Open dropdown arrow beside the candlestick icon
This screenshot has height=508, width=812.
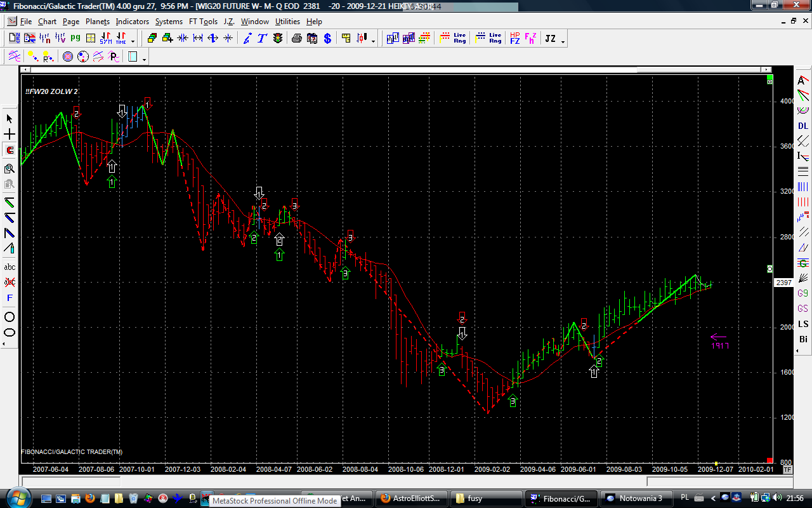(x=373, y=41)
